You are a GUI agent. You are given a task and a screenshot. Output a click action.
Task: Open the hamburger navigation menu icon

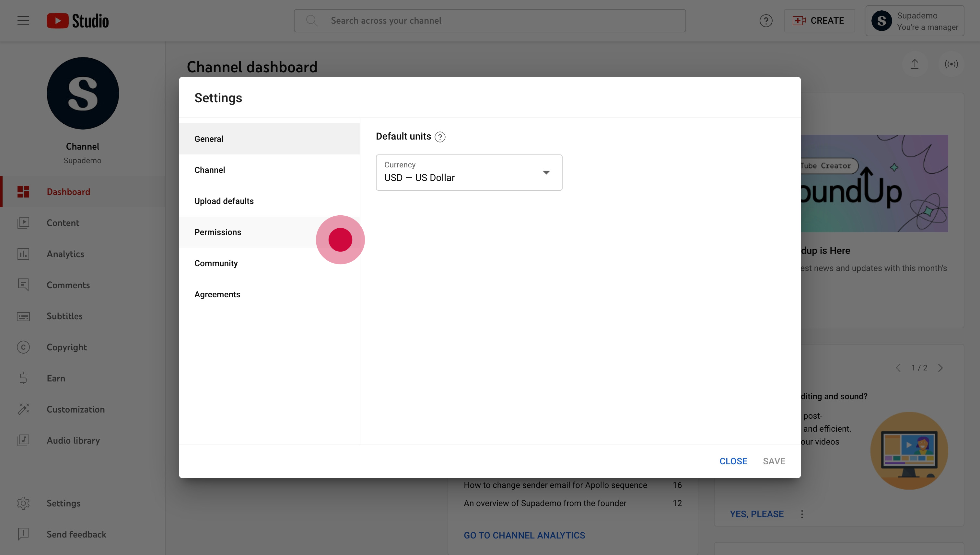(23, 21)
